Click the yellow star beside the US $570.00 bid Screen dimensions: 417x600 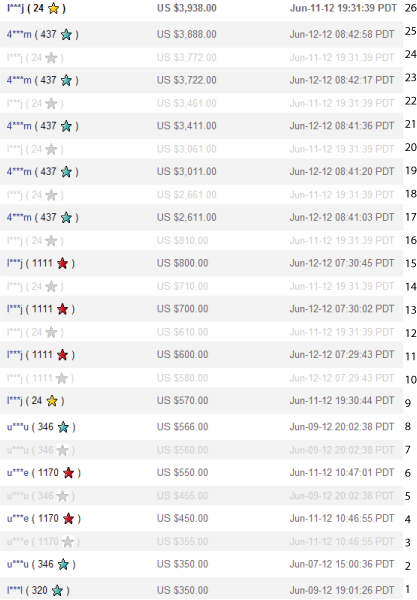[x=52, y=401]
